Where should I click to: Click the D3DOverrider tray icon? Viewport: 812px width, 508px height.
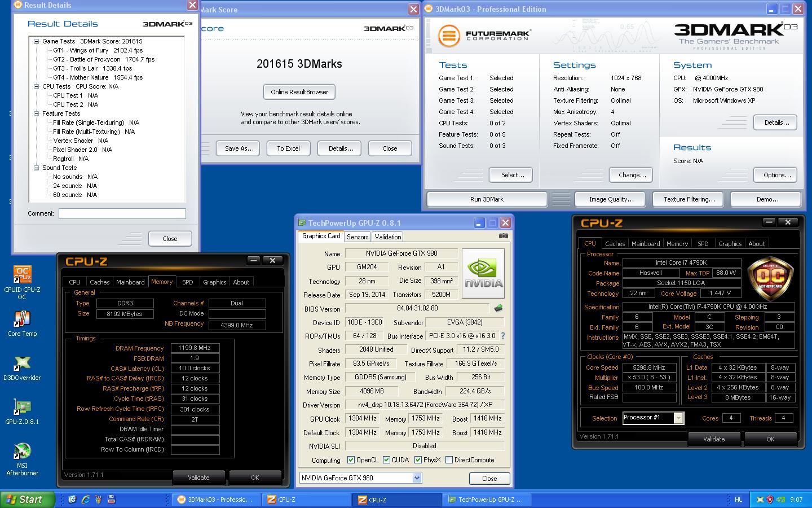[760, 500]
